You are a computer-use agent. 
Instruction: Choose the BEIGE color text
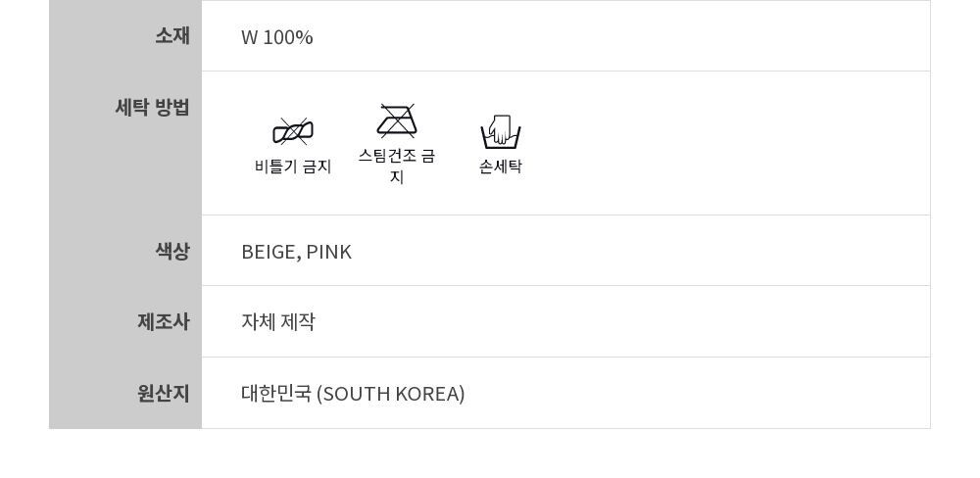click(x=269, y=252)
